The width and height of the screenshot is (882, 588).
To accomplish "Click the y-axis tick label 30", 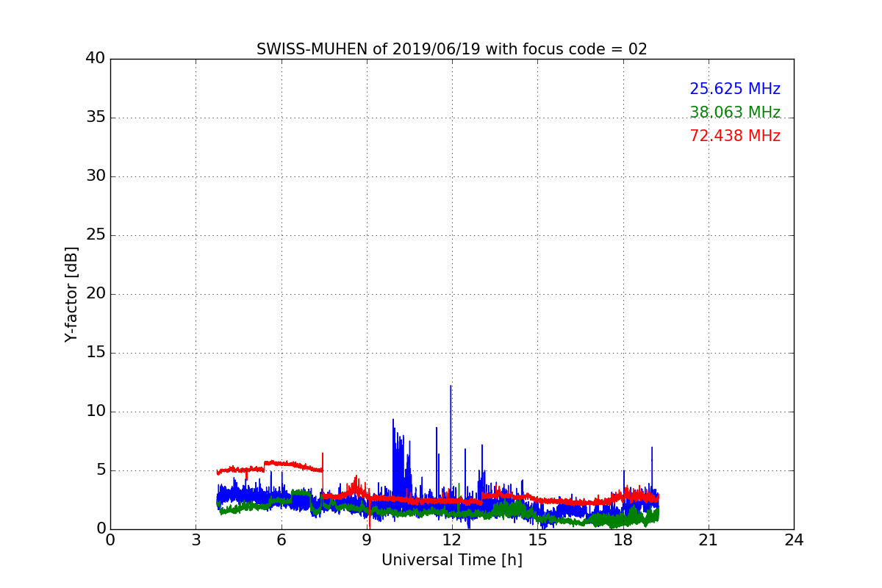I will pyautogui.click(x=96, y=176).
